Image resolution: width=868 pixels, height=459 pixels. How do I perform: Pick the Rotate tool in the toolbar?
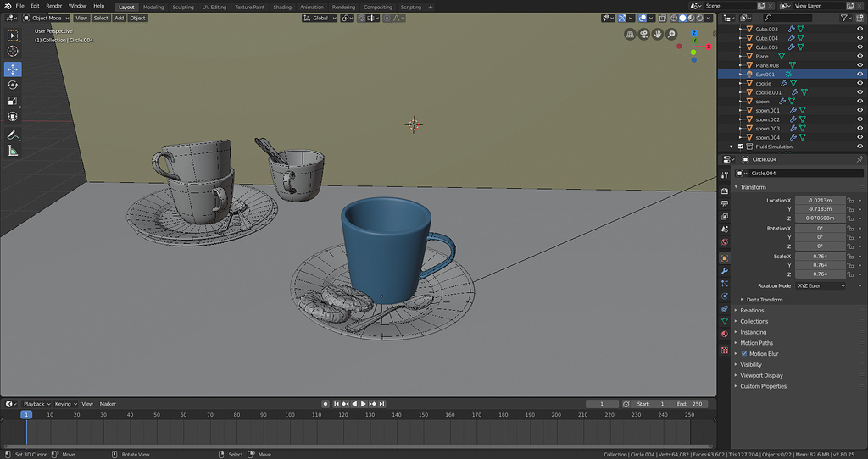[x=12, y=86]
